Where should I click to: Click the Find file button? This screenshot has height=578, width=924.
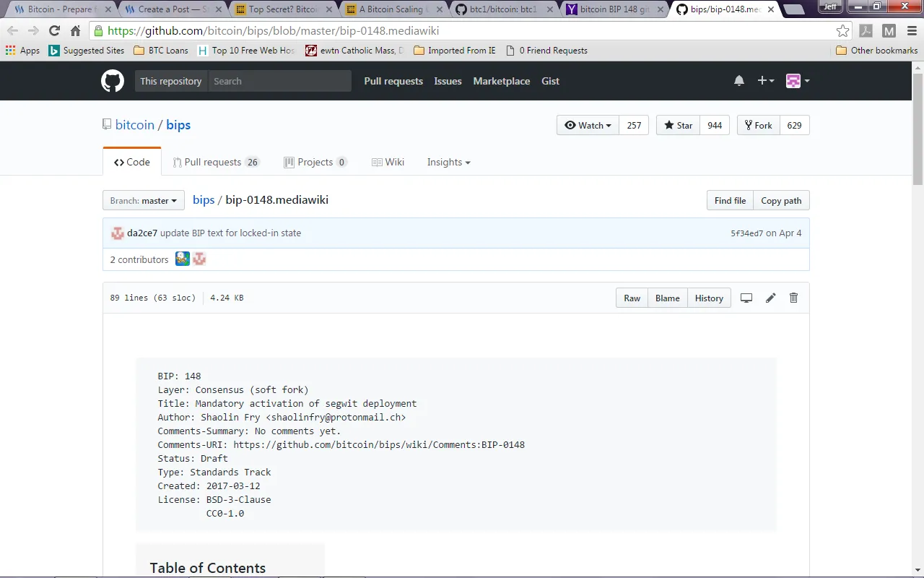coord(730,200)
